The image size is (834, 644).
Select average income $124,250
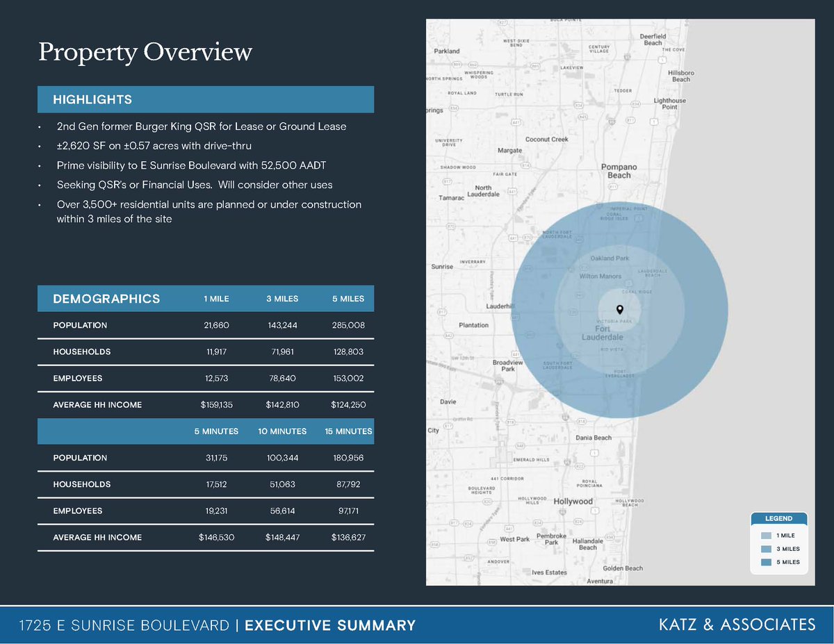pos(348,404)
